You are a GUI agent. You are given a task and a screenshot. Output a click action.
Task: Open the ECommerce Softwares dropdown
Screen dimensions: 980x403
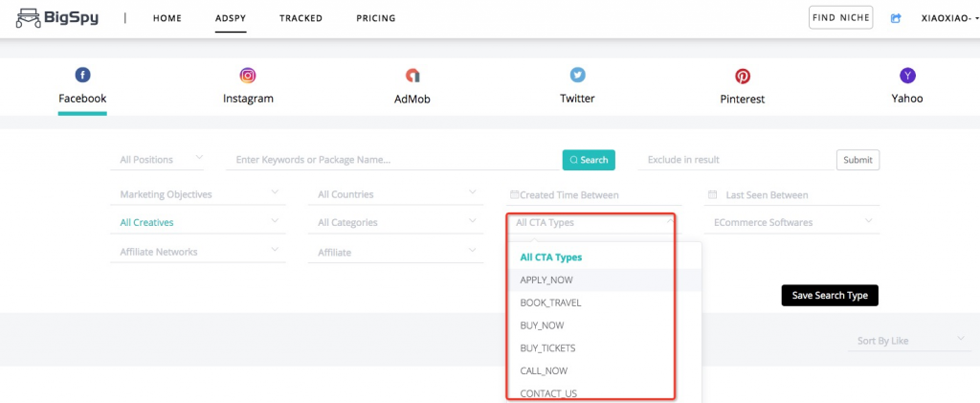(x=791, y=222)
